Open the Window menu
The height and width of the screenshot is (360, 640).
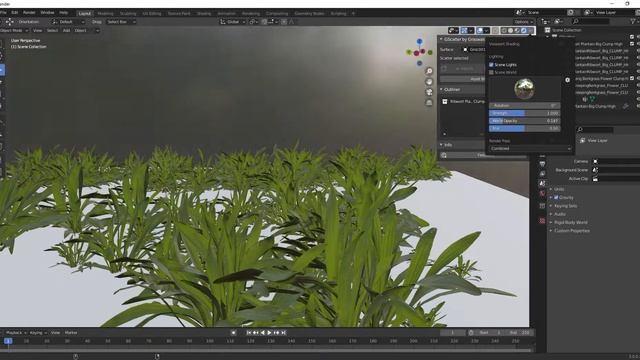click(x=47, y=13)
